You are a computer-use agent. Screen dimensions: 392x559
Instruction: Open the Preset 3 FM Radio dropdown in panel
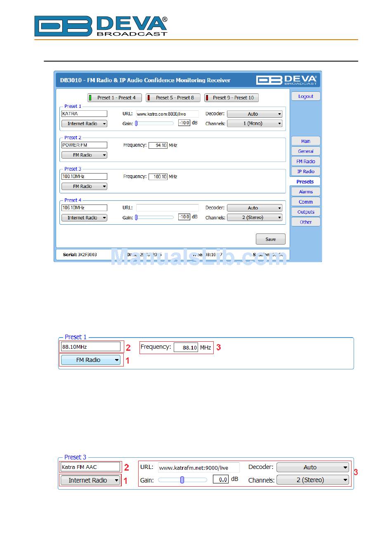point(84,186)
